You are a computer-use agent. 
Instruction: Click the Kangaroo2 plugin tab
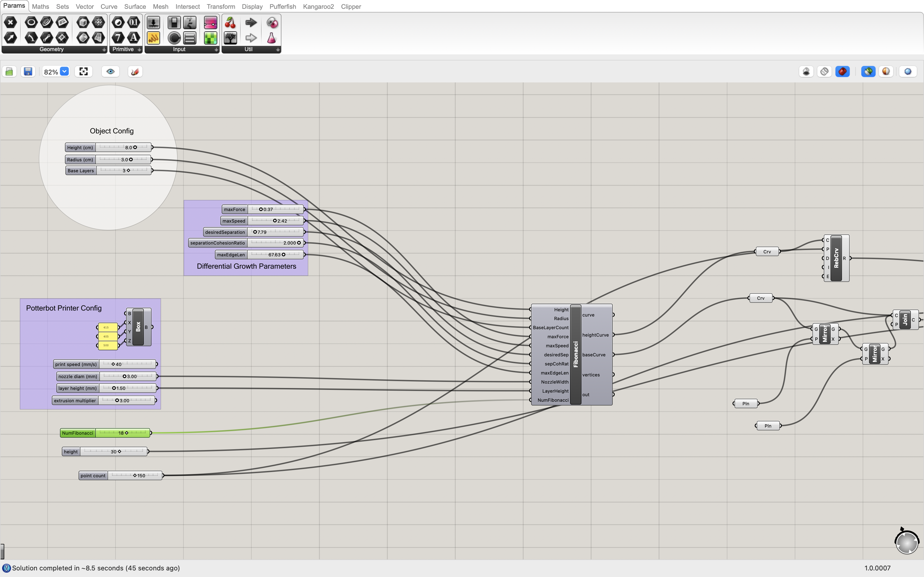click(x=318, y=6)
